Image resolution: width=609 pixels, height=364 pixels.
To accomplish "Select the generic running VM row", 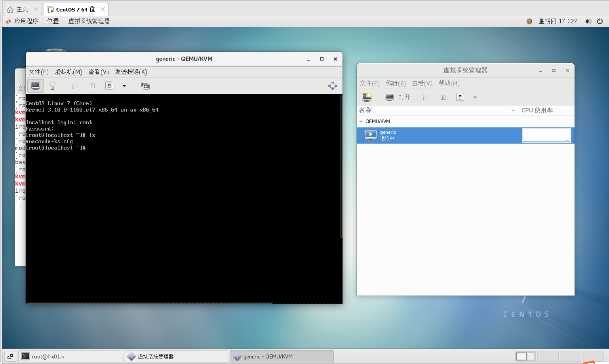I will click(465, 135).
